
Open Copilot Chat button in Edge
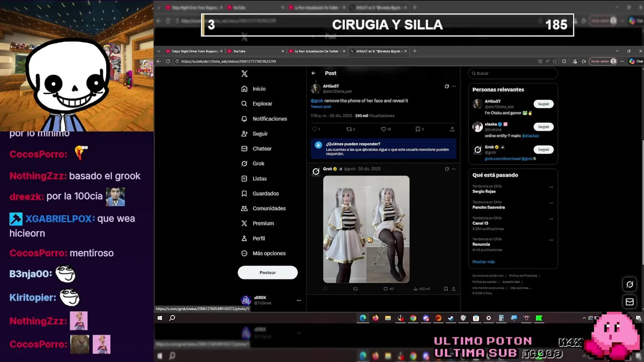pos(635,61)
